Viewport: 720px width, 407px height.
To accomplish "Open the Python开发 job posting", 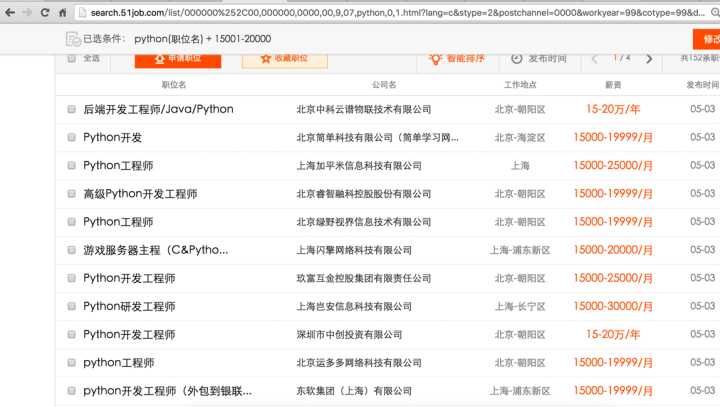I will [112, 137].
